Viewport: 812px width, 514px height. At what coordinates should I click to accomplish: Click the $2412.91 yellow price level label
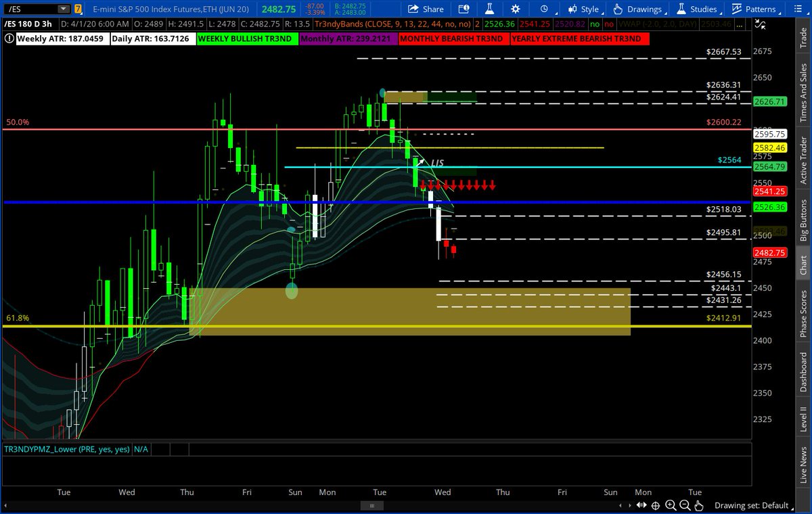coord(723,318)
